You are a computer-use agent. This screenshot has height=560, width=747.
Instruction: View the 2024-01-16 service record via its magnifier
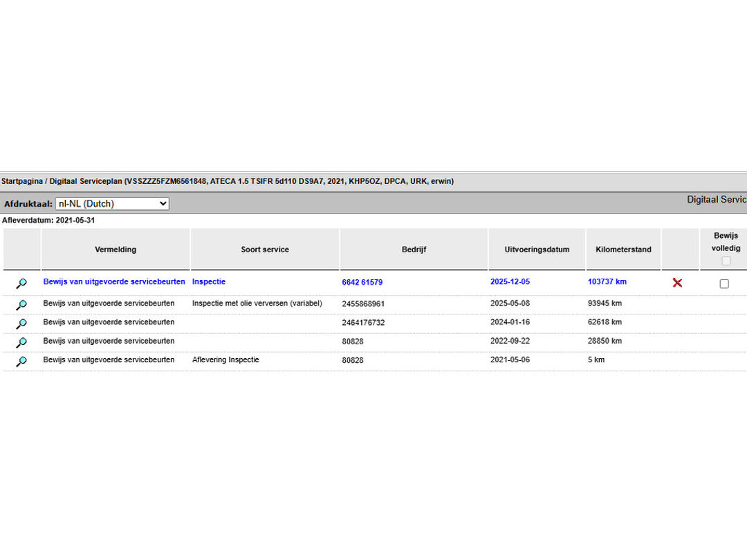(21, 324)
